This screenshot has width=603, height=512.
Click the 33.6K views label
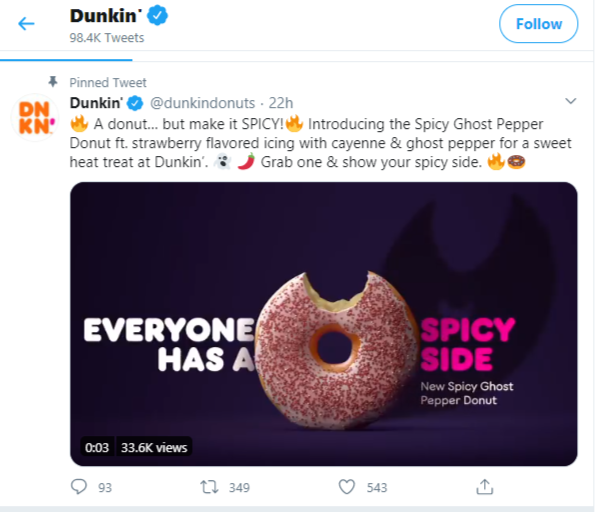pyautogui.click(x=154, y=447)
